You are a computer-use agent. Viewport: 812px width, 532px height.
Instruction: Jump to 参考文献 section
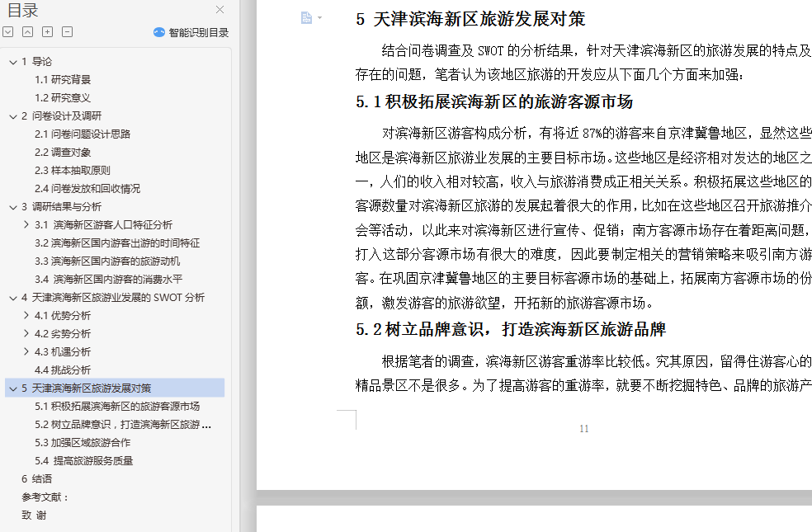[x=45, y=497]
